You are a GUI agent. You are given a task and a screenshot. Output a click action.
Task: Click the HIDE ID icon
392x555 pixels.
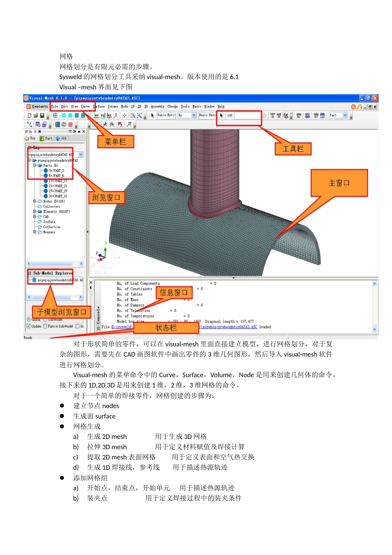click(279, 116)
